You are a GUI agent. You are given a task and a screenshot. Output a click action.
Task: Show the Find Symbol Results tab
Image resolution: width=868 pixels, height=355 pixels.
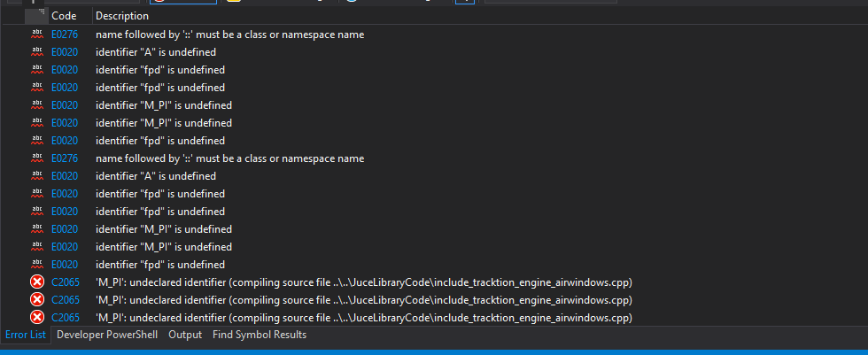coord(260,335)
